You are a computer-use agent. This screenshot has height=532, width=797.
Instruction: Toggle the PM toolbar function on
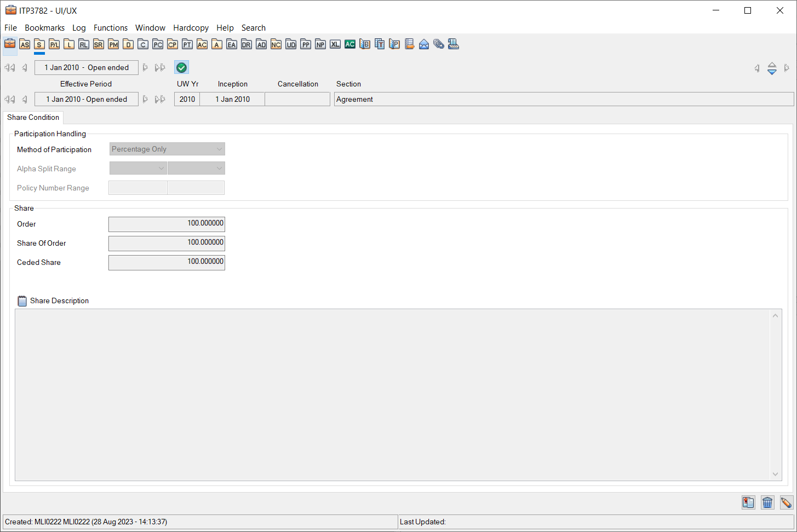[113, 44]
